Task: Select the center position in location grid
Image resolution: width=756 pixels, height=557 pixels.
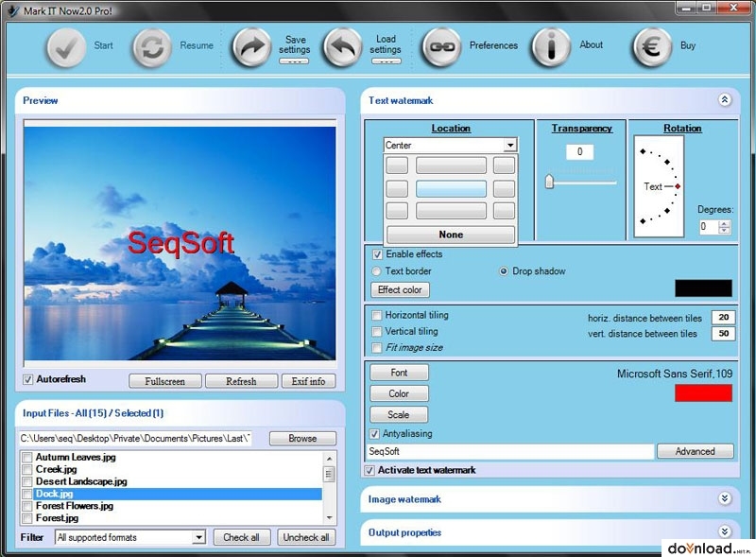Action: [451, 189]
